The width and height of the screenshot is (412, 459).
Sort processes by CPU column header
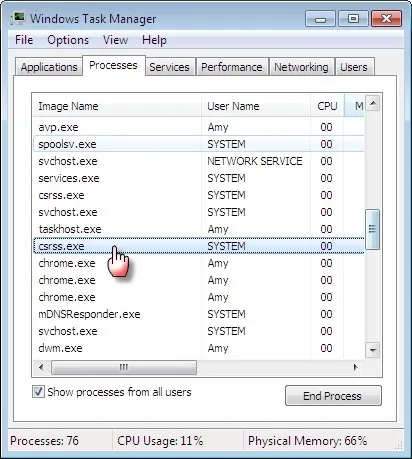click(x=327, y=106)
